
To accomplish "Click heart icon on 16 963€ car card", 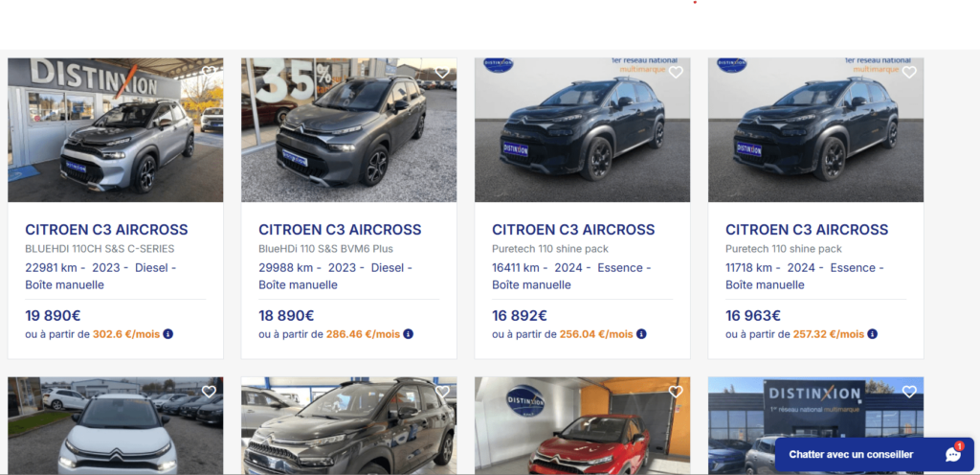I will [x=909, y=73].
